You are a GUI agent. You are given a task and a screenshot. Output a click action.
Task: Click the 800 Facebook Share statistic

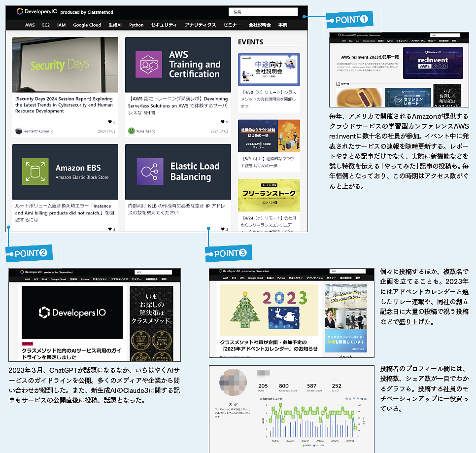tap(288, 387)
